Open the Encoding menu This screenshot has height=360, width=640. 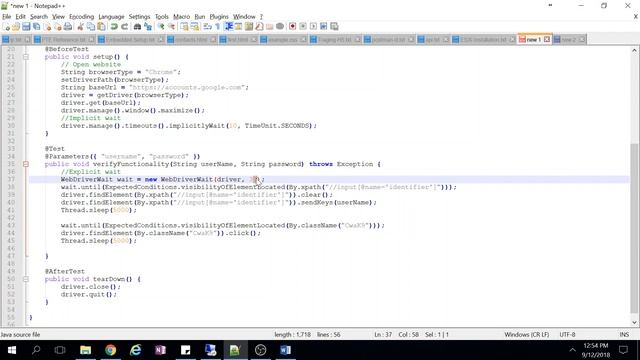click(x=81, y=17)
